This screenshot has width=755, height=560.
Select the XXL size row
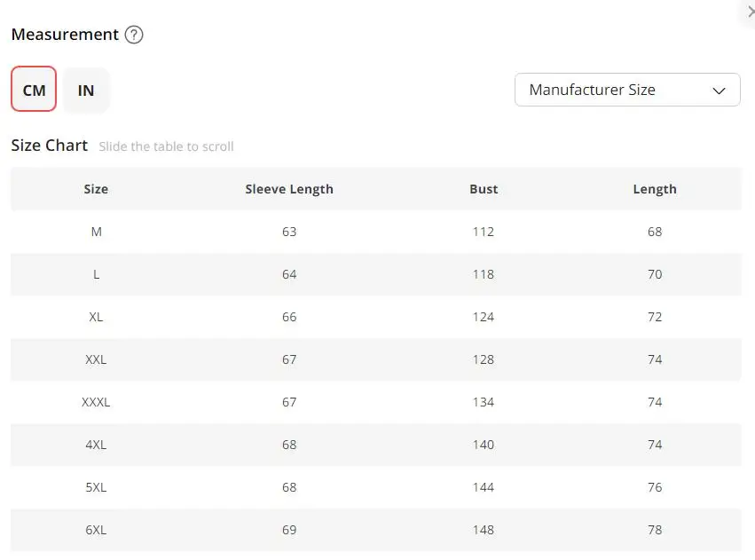point(375,359)
